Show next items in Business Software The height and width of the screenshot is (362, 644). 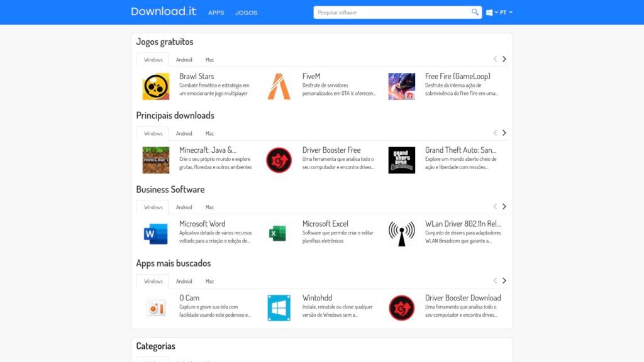pyautogui.click(x=504, y=206)
